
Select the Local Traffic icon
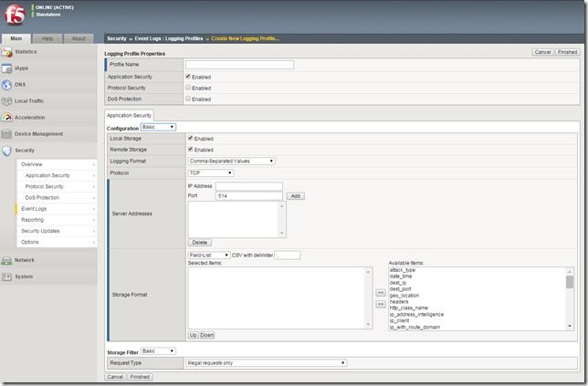tap(7, 100)
